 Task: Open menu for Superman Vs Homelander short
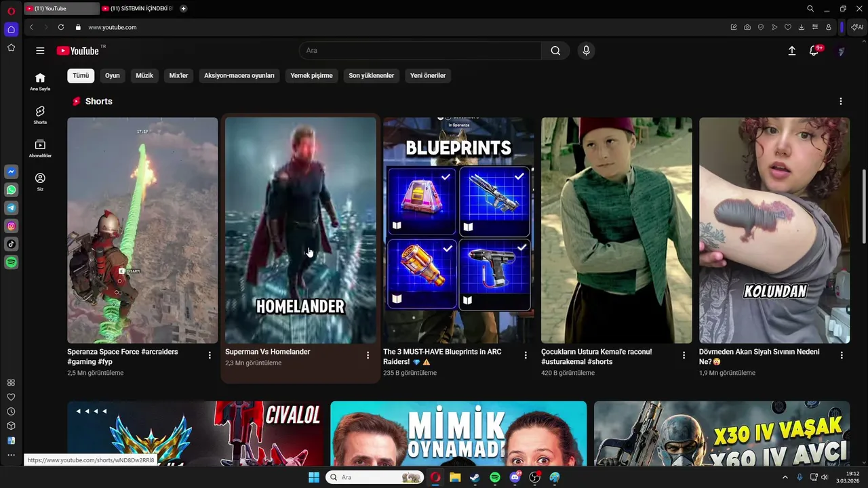368,355
